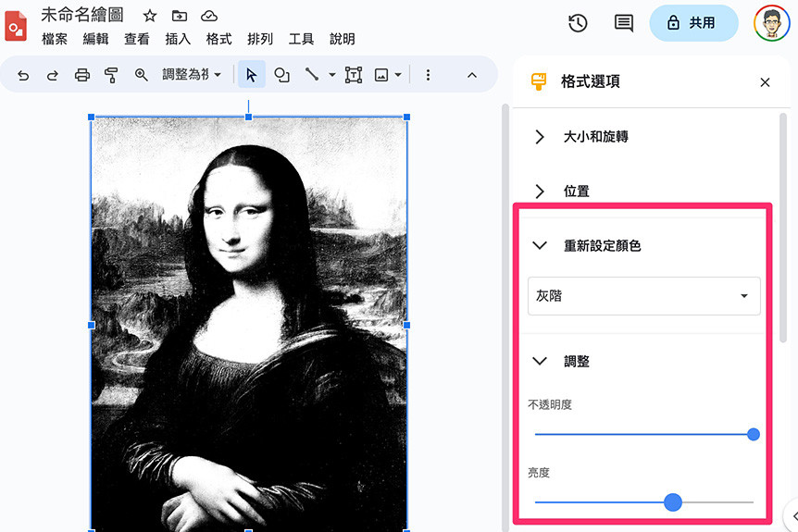
Task: Open the 編輯 menu
Action: (x=95, y=39)
